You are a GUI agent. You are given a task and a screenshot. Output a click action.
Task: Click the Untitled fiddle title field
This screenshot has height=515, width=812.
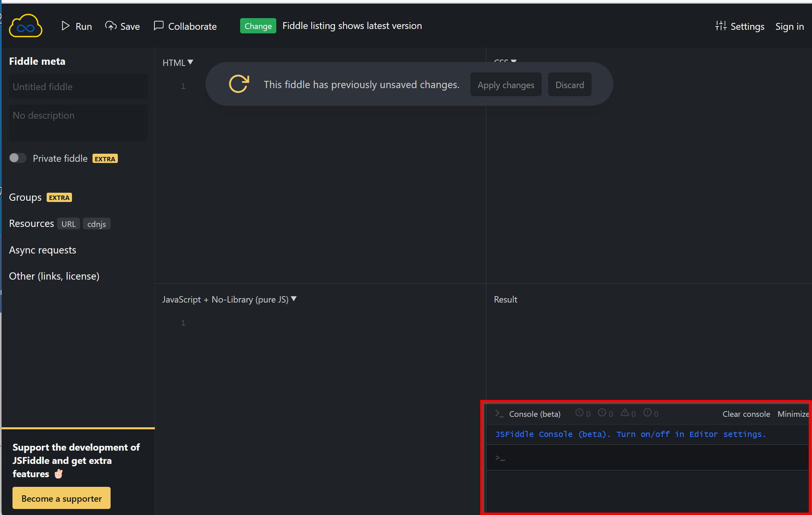(78, 87)
